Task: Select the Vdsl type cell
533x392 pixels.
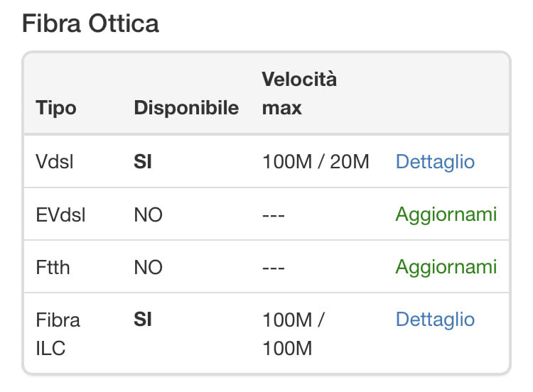Action: (54, 162)
